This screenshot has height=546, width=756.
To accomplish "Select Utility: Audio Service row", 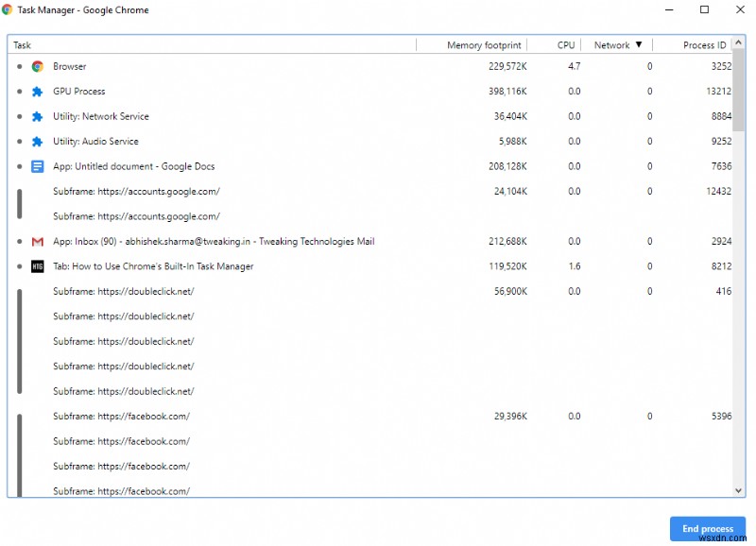I will tap(369, 142).
